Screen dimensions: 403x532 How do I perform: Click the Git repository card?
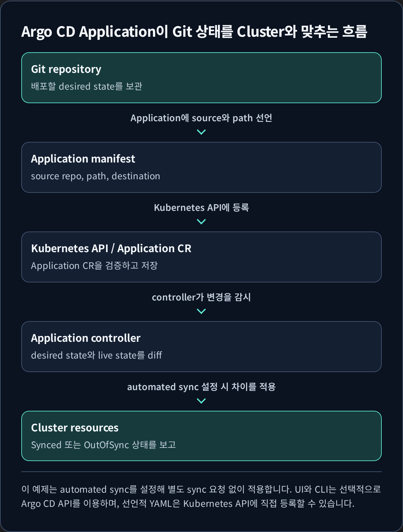pos(201,78)
